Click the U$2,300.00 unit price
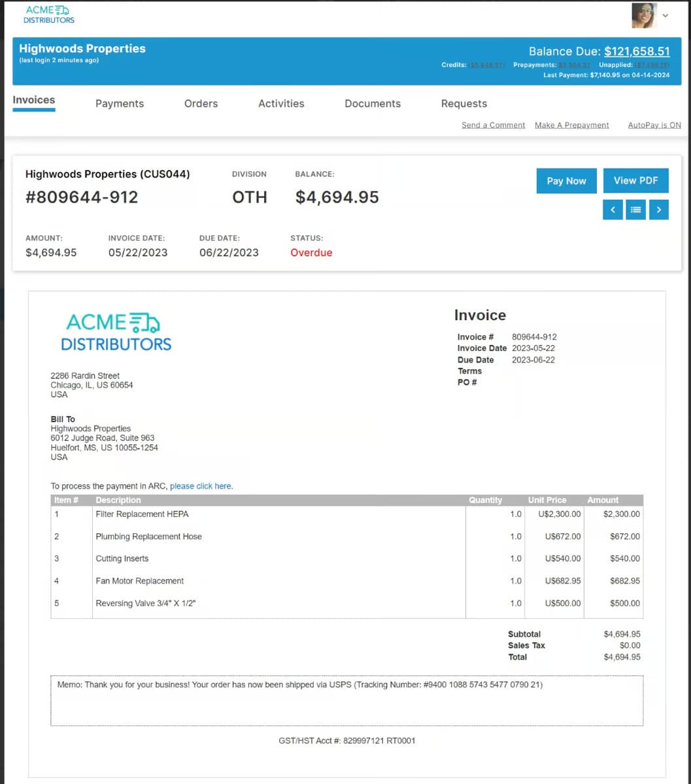The width and height of the screenshot is (691, 784). 560,514
